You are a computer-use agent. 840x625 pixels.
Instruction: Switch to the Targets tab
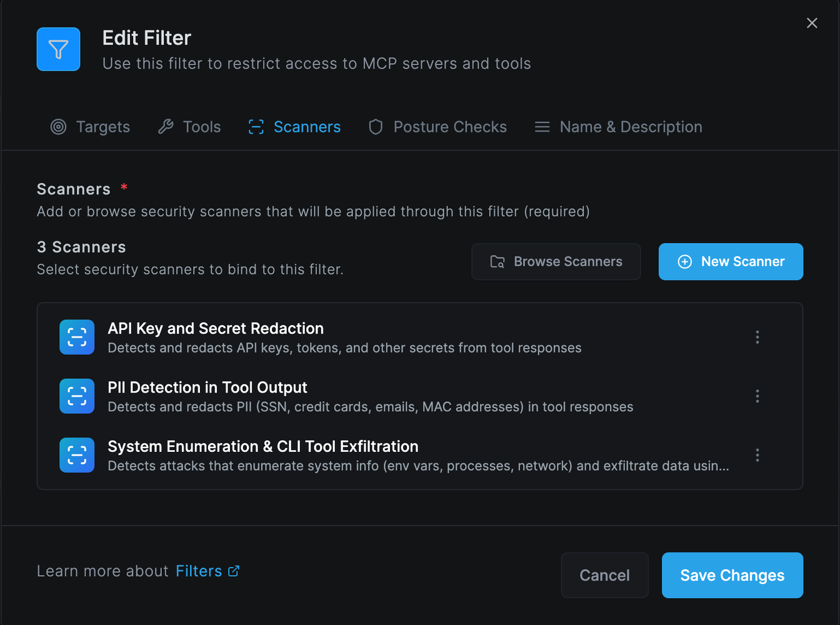[91, 127]
